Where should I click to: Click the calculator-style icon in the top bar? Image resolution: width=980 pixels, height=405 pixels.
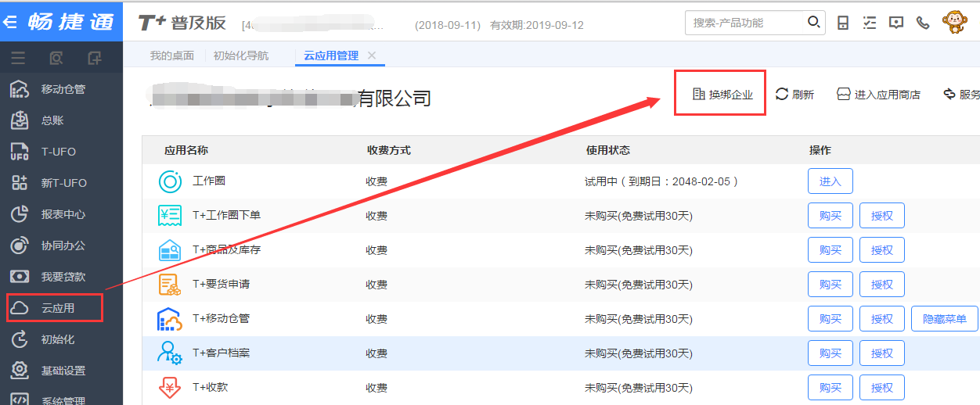click(843, 23)
